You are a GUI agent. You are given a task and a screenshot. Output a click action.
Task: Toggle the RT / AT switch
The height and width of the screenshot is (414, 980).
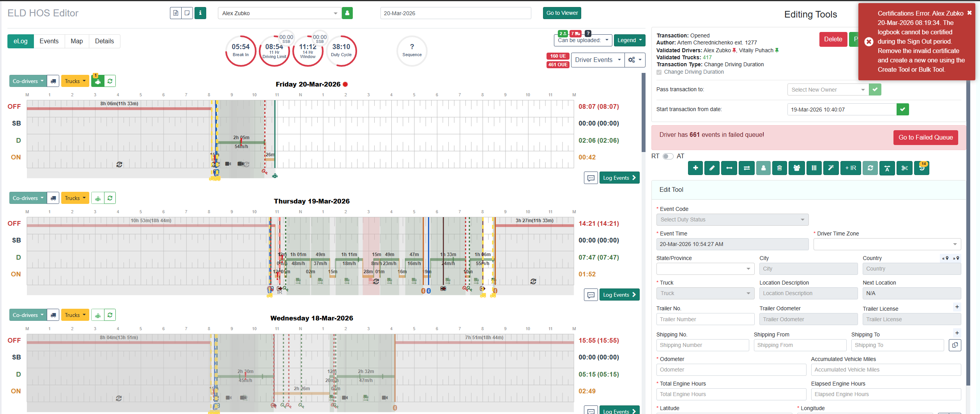coord(668,156)
